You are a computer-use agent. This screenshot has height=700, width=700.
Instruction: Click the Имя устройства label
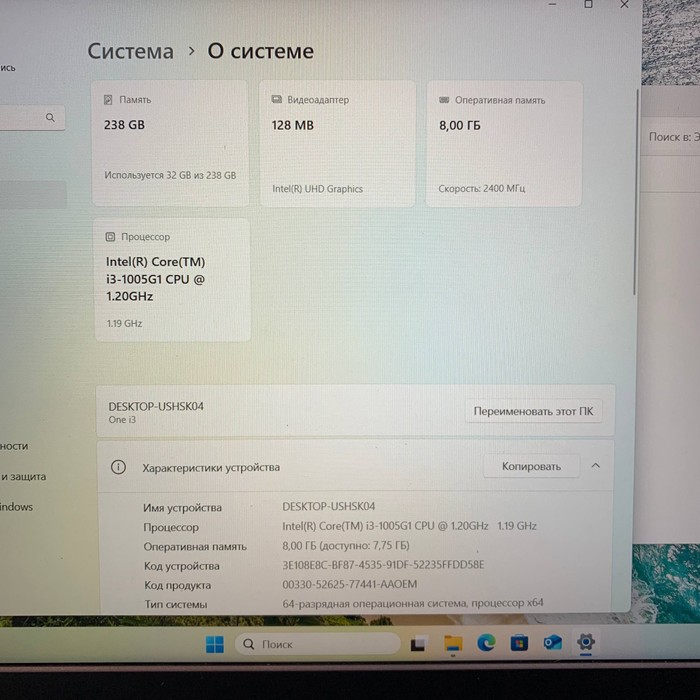pyautogui.click(x=182, y=508)
